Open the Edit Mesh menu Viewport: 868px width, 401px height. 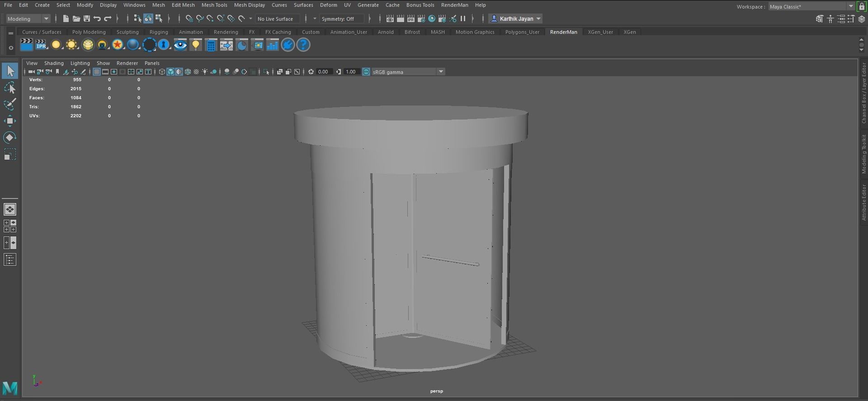pyautogui.click(x=183, y=5)
